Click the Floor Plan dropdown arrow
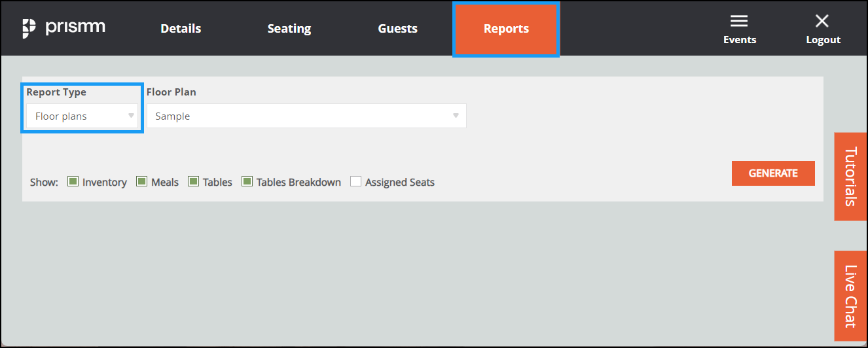 click(456, 116)
